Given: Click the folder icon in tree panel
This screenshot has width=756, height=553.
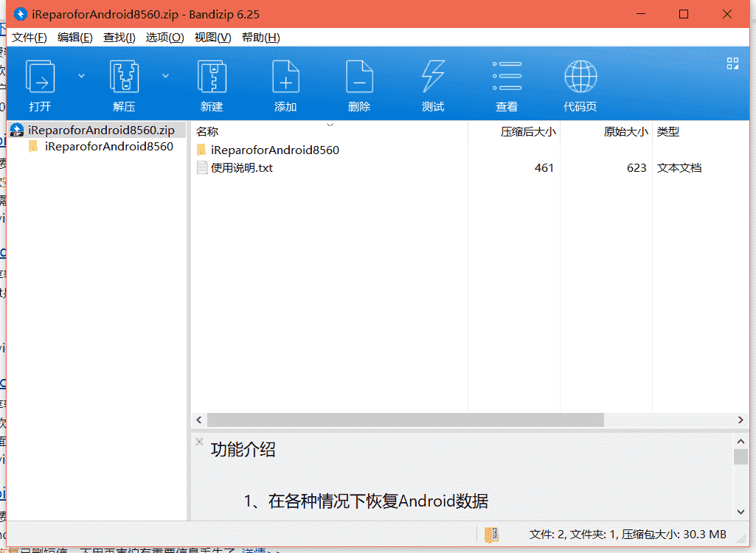Looking at the screenshot, I should (x=33, y=147).
